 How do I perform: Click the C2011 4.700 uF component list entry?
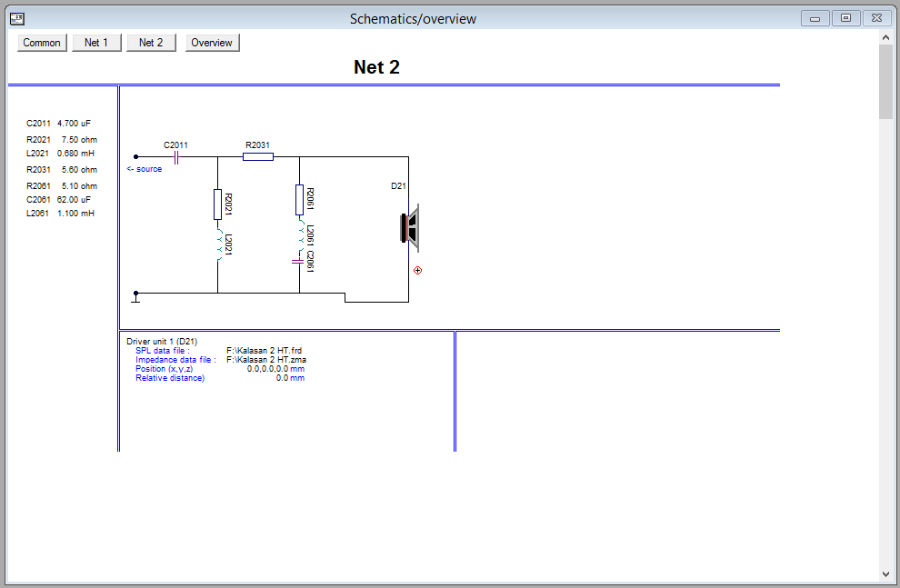58,123
